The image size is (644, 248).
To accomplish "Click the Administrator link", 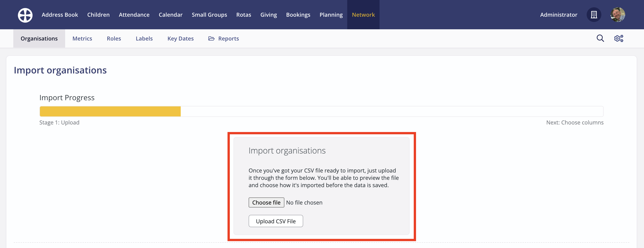I will pyautogui.click(x=558, y=15).
